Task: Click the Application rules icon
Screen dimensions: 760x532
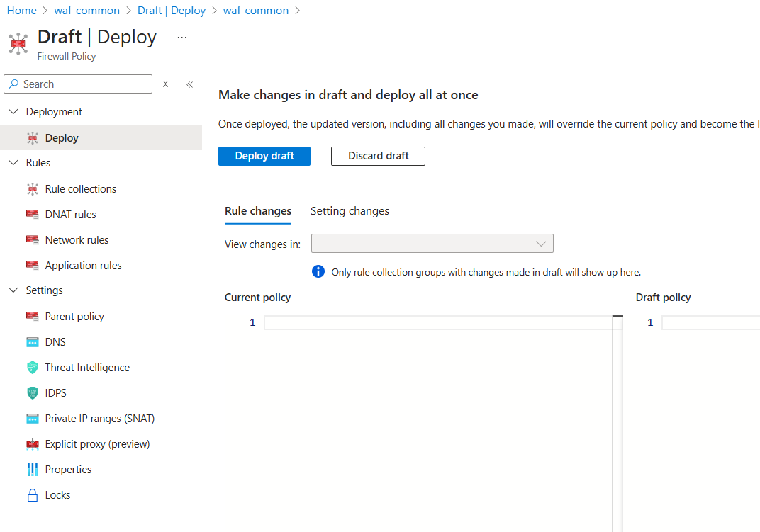Action: click(33, 266)
